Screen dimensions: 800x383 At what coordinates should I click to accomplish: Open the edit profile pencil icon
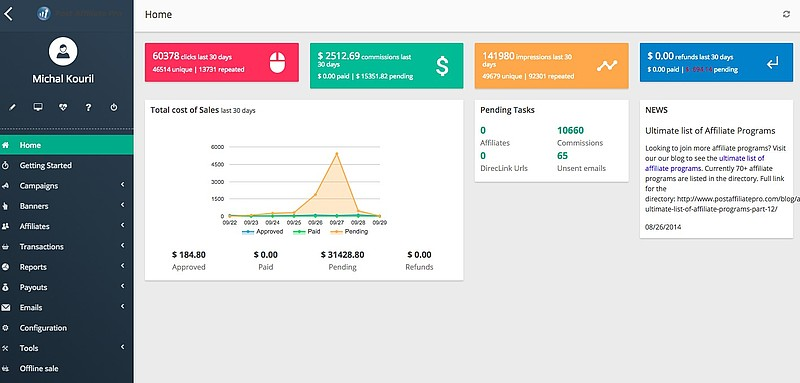click(x=12, y=108)
